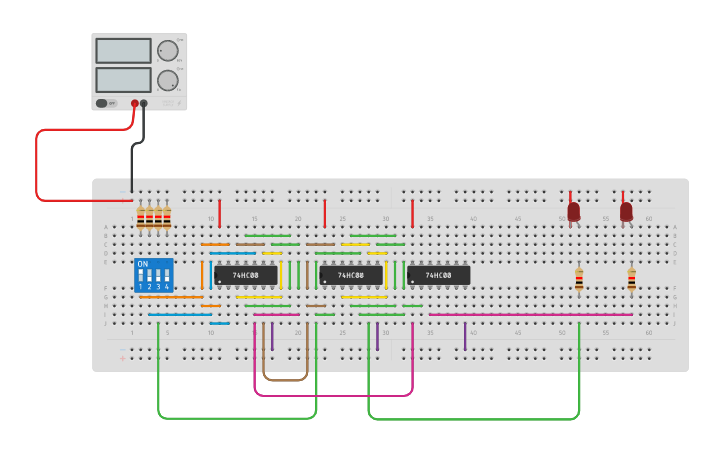Adjust the power supply voltage knob

coord(168,51)
